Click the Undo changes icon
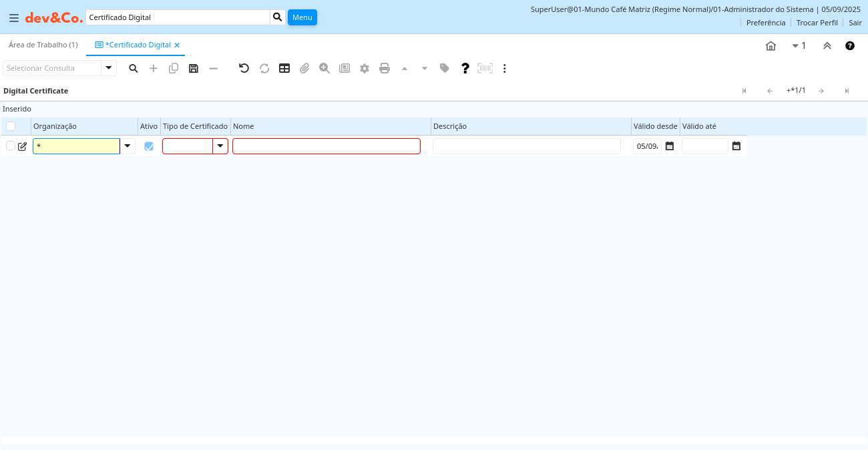The width and height of the screenshot is (868, 450). click(244, 68)
